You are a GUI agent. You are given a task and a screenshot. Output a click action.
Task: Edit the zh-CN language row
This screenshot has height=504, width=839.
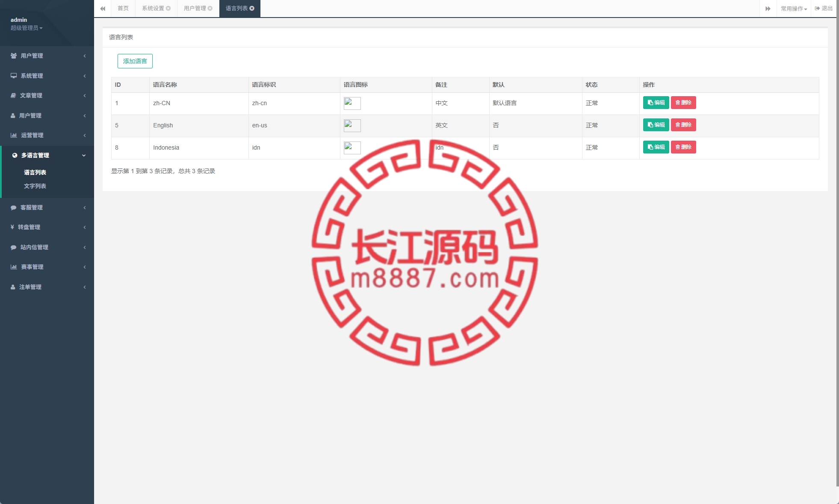tap(656, 103)
